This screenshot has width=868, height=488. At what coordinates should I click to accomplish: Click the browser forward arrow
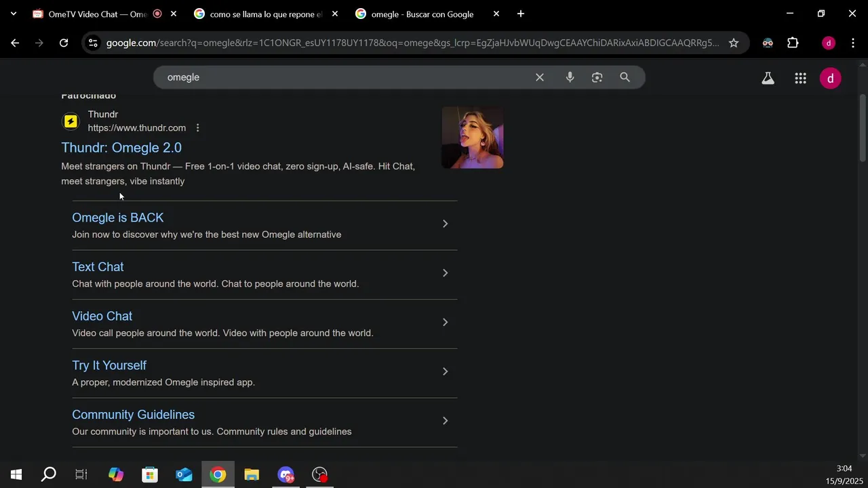[39, 43]
